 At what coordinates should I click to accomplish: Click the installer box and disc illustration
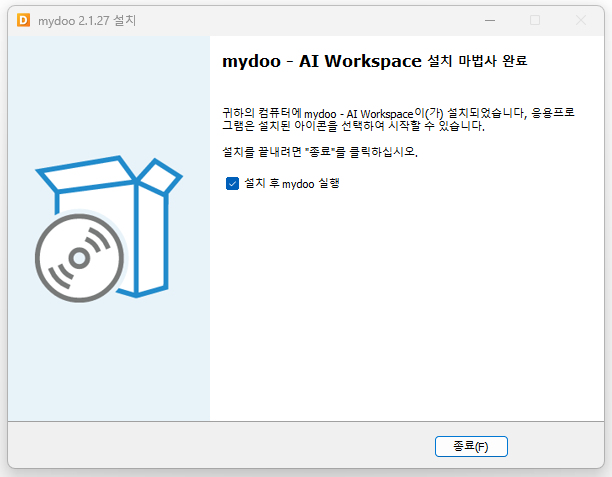(108, 229)
